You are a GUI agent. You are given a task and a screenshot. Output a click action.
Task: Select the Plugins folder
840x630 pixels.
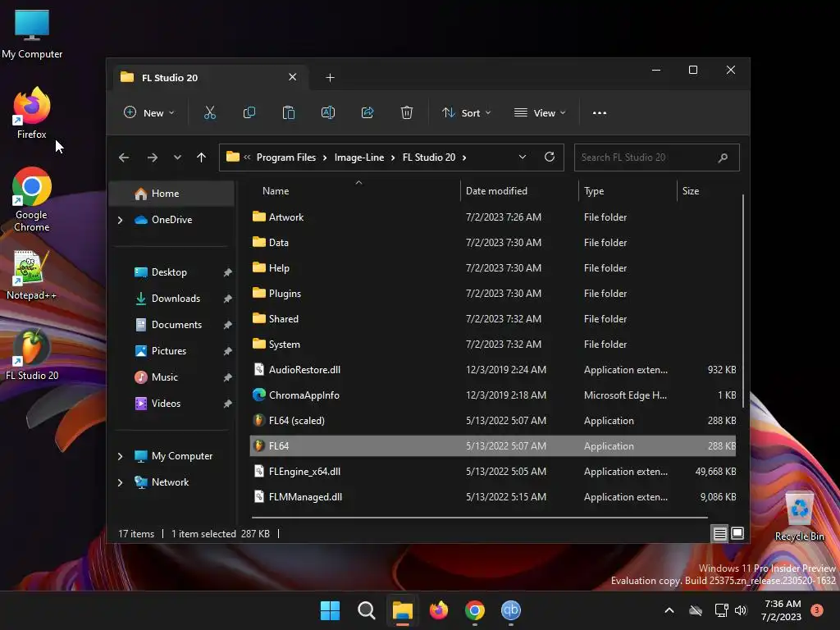point(493,294)
